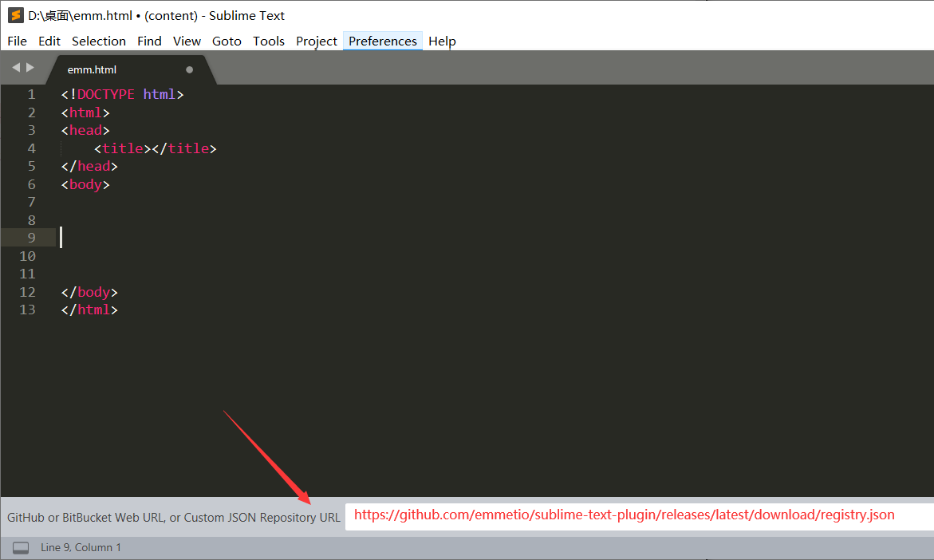
Task: Select the emm.html tab
Action: tap(92, 69)
